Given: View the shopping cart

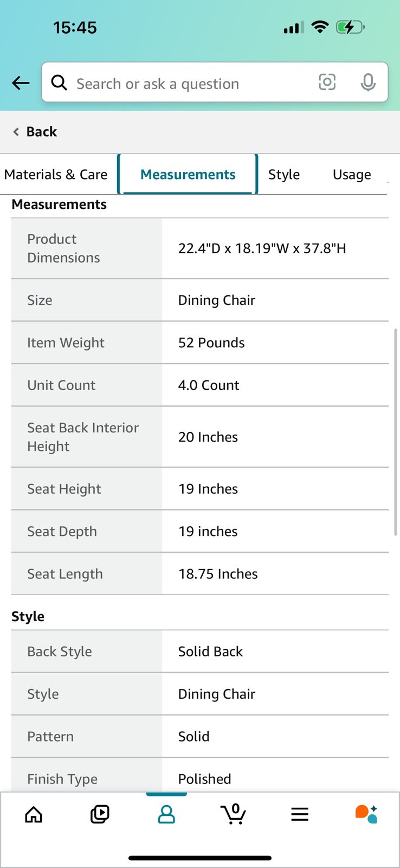Looking at the screenshot, I should click(x=233, y=814).
